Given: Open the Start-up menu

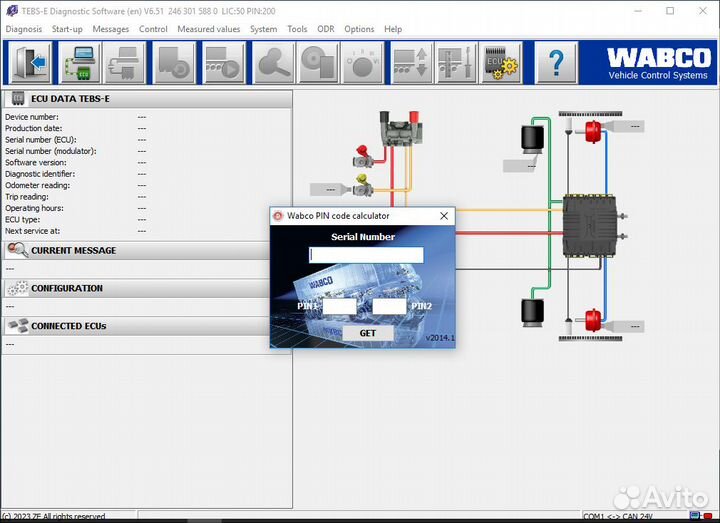Looking at the screenshot, I should coord(67,29).
